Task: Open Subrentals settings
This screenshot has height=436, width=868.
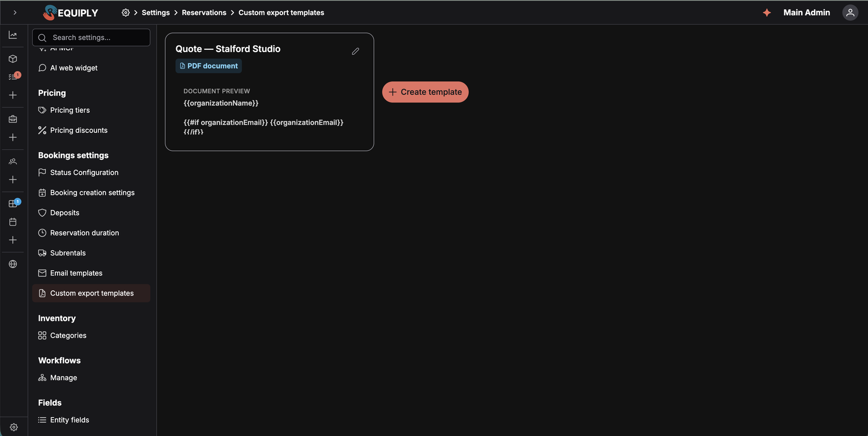Action: point(91,253)
